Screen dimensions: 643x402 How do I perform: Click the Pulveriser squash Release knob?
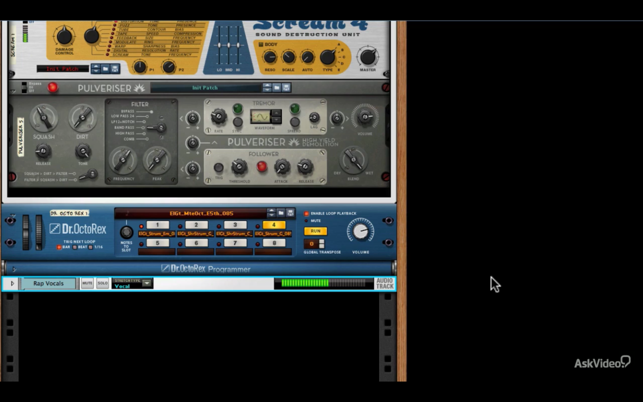click(x=43, y=152)
